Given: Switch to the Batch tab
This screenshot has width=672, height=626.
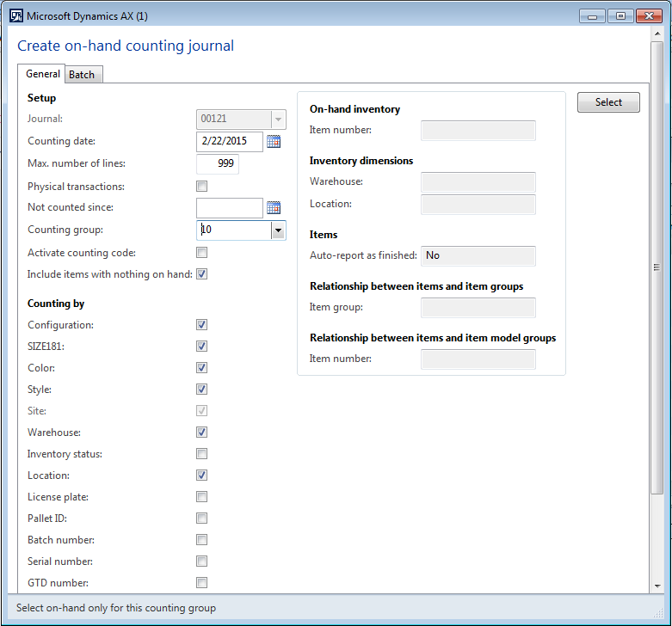Looking at the screenshot, I should pos(82,75).
